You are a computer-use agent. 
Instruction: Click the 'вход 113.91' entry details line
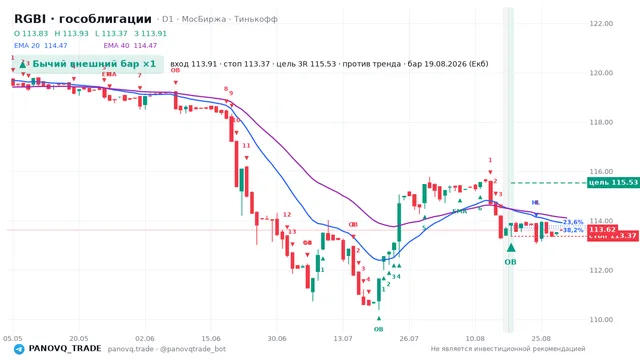[329, 64]
